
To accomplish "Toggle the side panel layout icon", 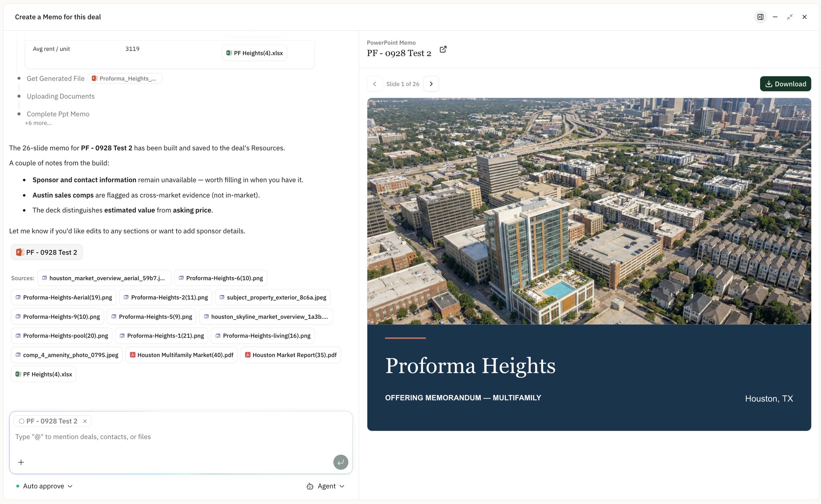I will click(760, 17).
